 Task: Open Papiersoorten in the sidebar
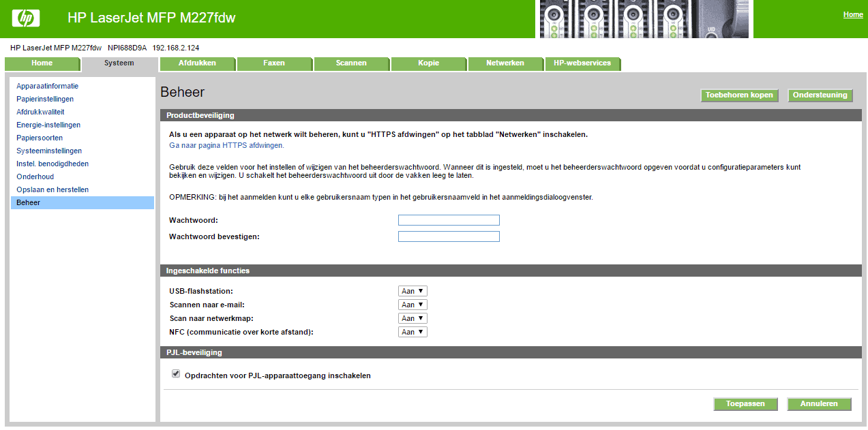pos(40,138)
